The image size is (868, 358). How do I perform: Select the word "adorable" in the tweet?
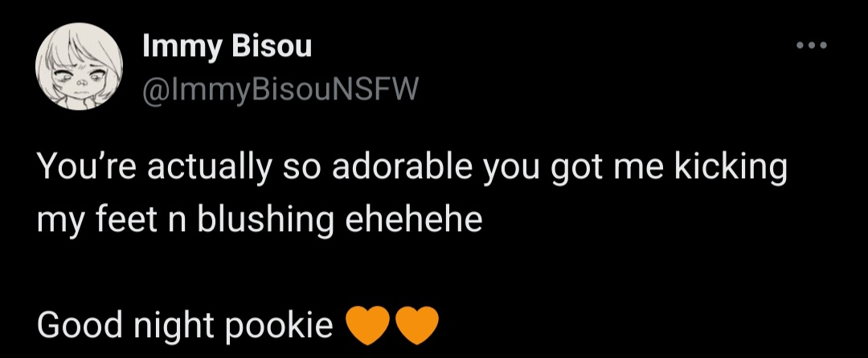coord(403,168)
